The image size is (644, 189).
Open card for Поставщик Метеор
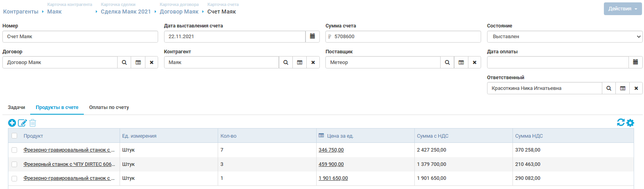(x=461, y=62)
